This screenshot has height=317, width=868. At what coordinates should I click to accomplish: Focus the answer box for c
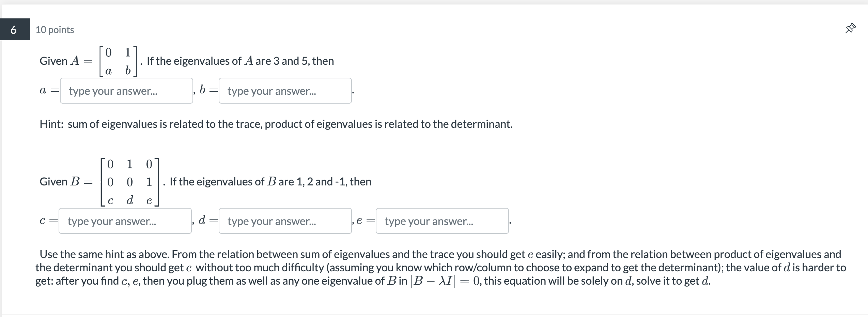coord(125,221)
